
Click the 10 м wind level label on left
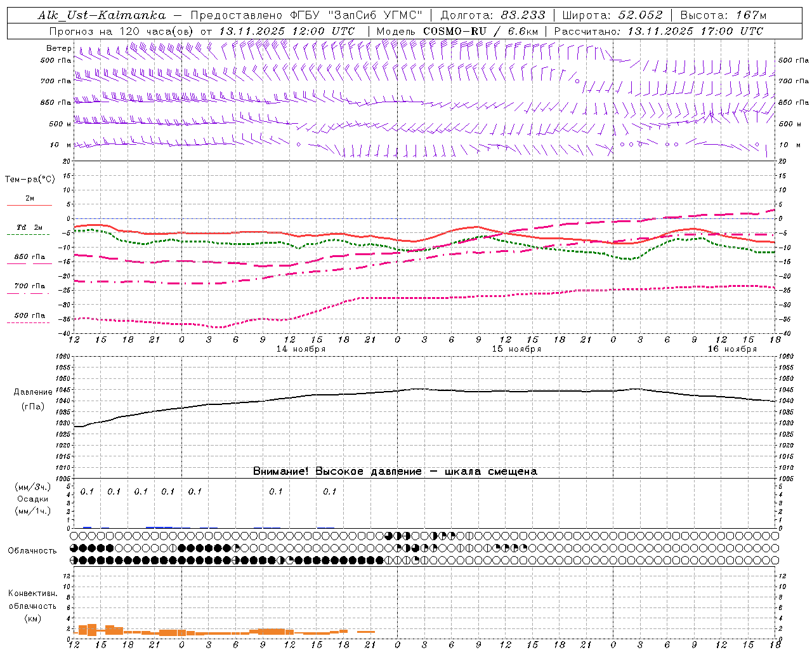[x=61, y=145]
